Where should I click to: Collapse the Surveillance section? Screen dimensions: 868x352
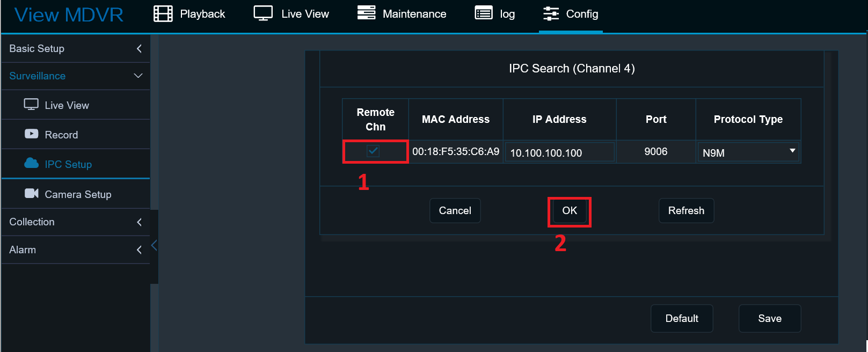[x=138, y=76]
